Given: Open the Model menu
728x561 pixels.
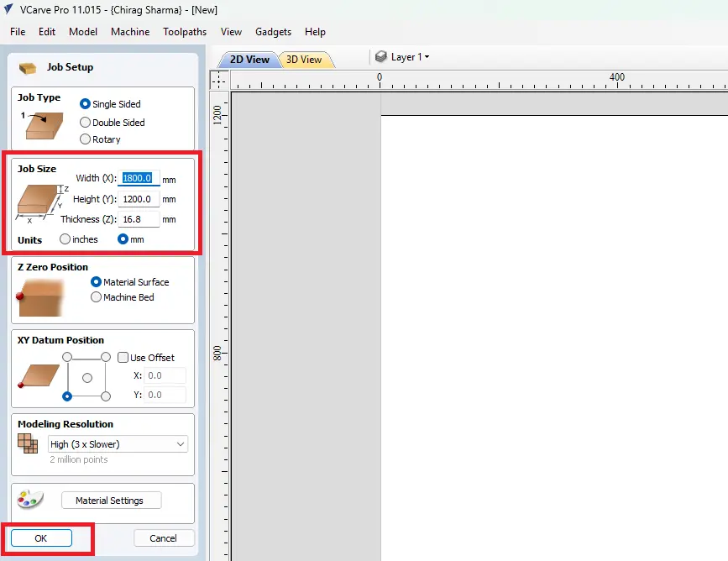Looking at the screenshot, I should point(83,32).
